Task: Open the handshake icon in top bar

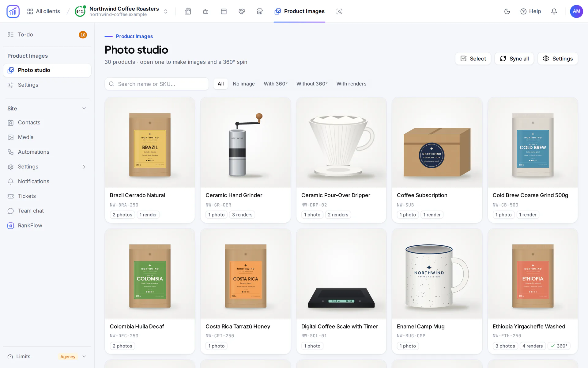Action: tap(242, 11)
